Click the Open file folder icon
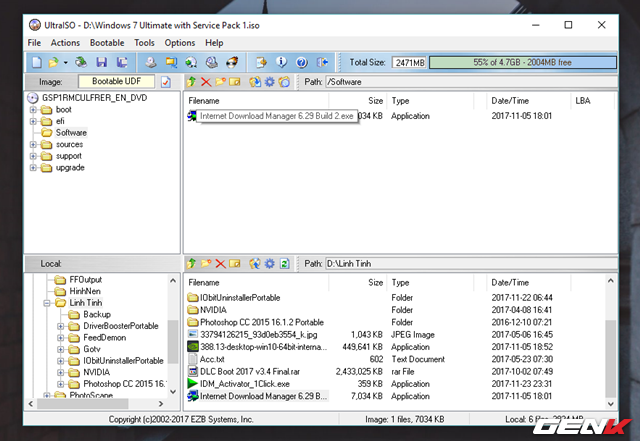 (53, 62)
